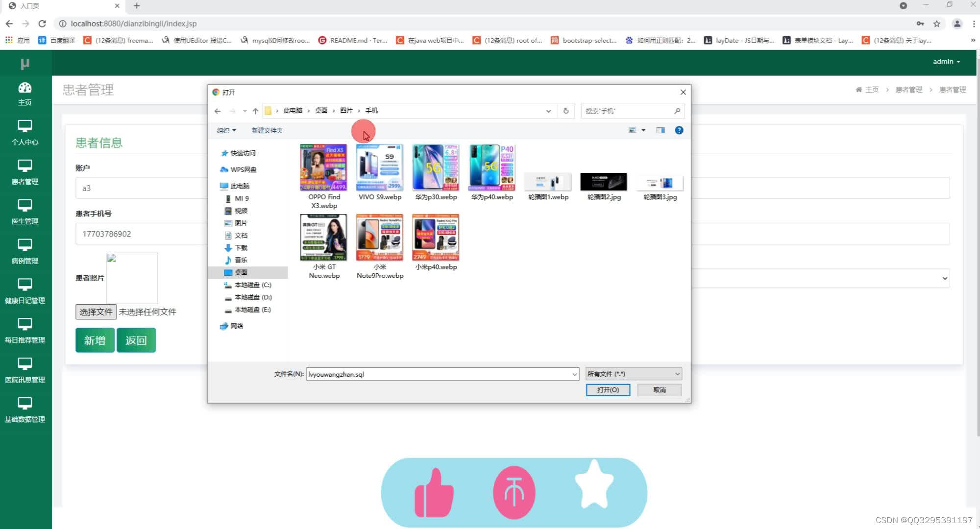Expand the address bar path dropdown

tap(548, 111)
